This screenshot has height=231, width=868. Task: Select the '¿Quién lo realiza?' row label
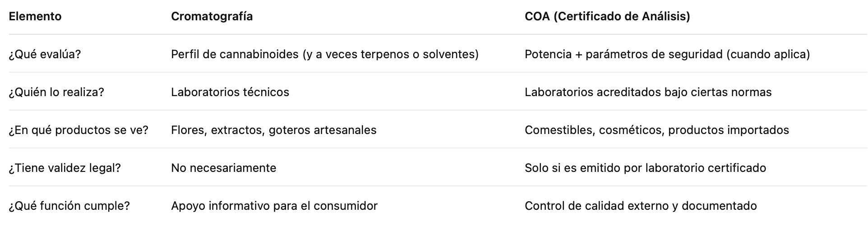[56, 92]
